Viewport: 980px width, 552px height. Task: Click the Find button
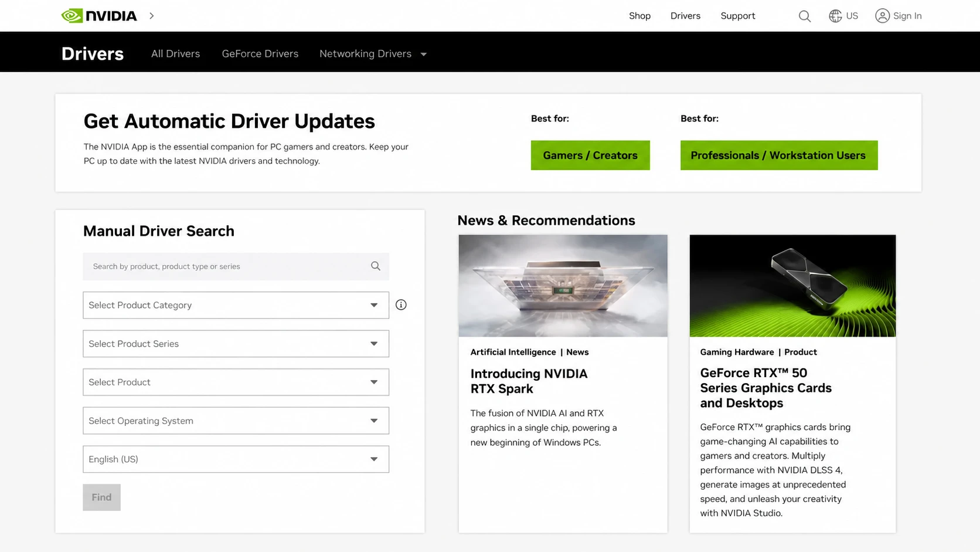coord(101,497)
